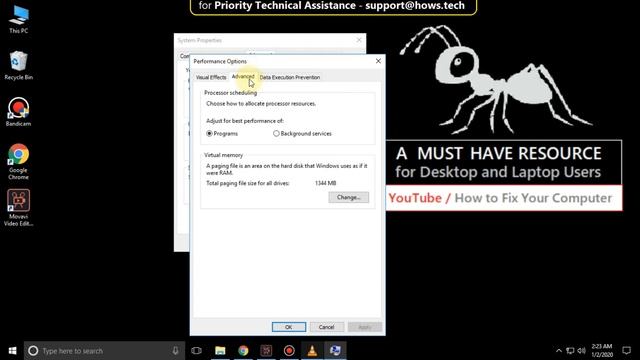Click the Cortana search circle icon
Screen dimensions: 640x360
[x=33, y=351]
